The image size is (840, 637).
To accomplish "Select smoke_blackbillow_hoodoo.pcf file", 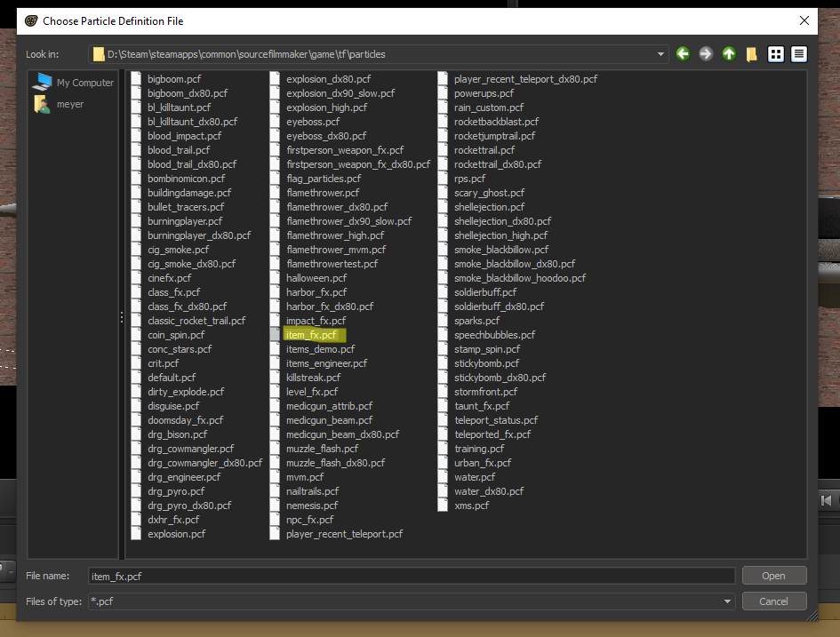I will 520,278.
